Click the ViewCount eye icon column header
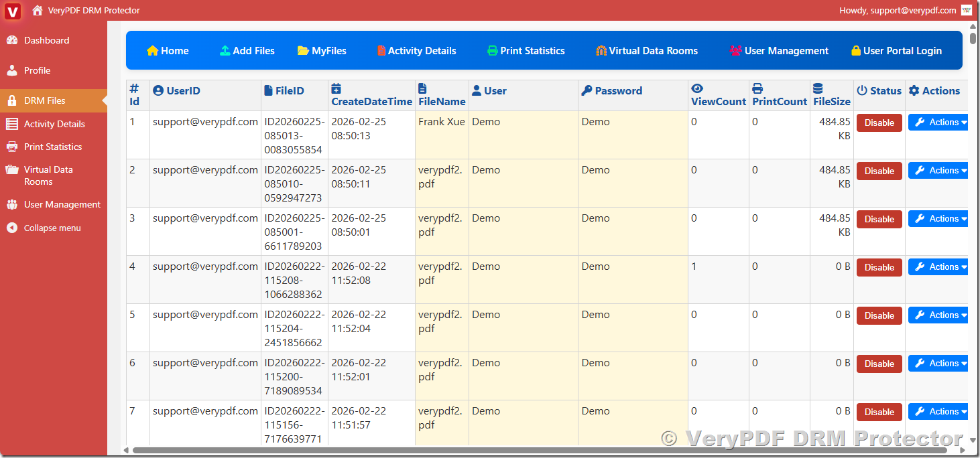980x458 pixels. tap(697, 88)
